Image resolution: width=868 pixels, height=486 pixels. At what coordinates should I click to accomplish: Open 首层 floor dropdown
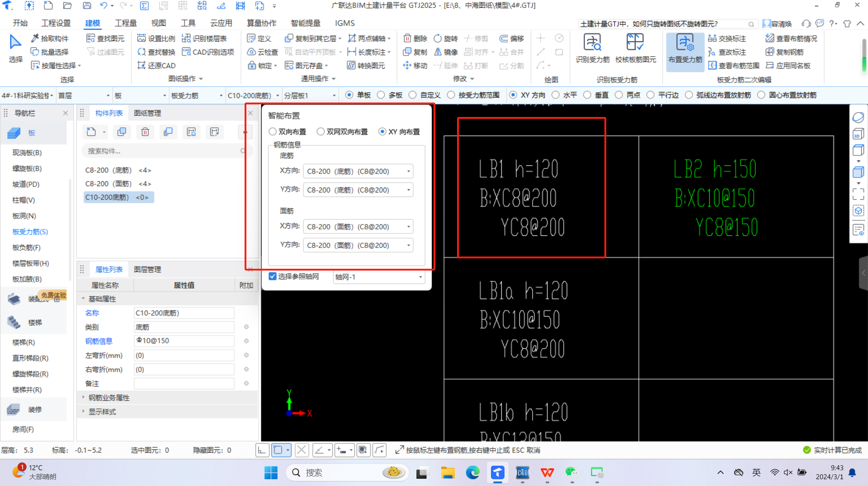coord(84,95)
